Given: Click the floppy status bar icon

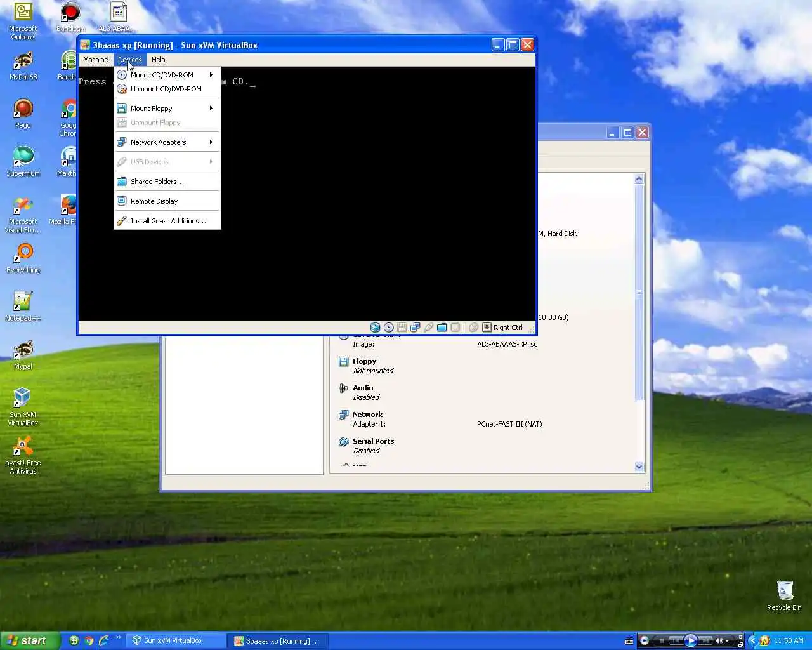Looking at the screenshot, I should pyautogui.click(x=402, y=328).
